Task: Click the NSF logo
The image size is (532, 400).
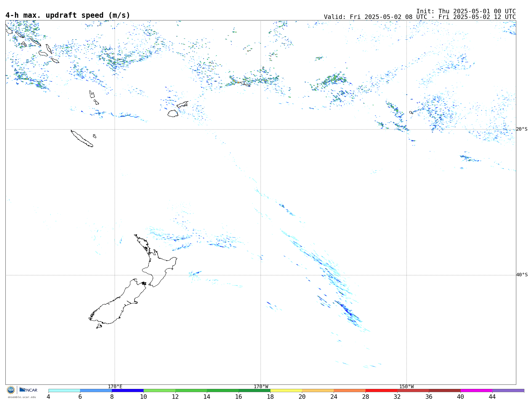Action: pyautogui.click(x=11, y=390)
